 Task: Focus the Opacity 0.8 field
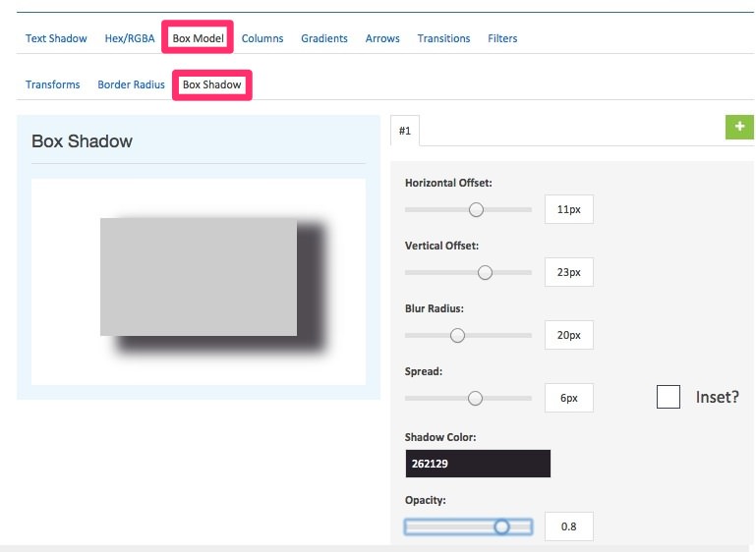pyautogui.click(x=569, y=526)
